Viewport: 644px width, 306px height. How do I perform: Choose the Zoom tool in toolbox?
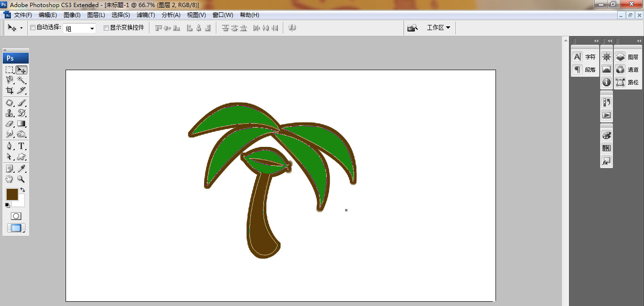(x=21, y=179)
